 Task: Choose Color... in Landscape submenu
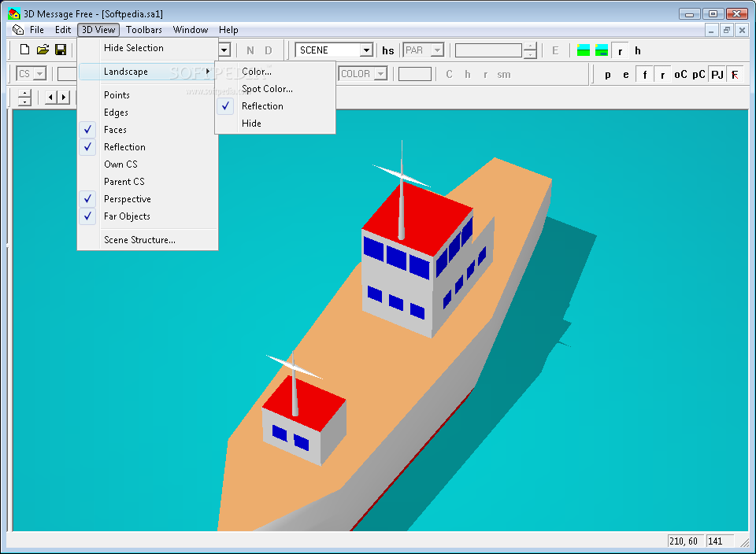(275, 72)
